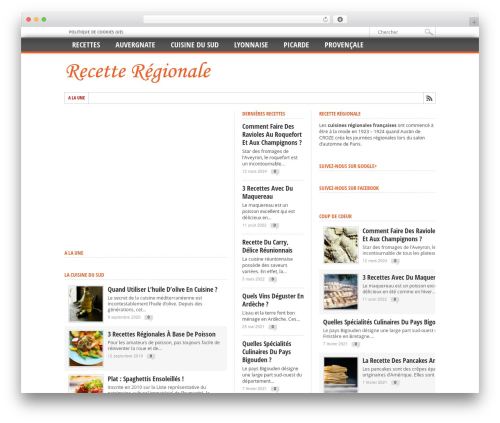Click comment count badge under Recette Du Carry
This screenshot has width=500, height=423.
click(x=273, y=279)
